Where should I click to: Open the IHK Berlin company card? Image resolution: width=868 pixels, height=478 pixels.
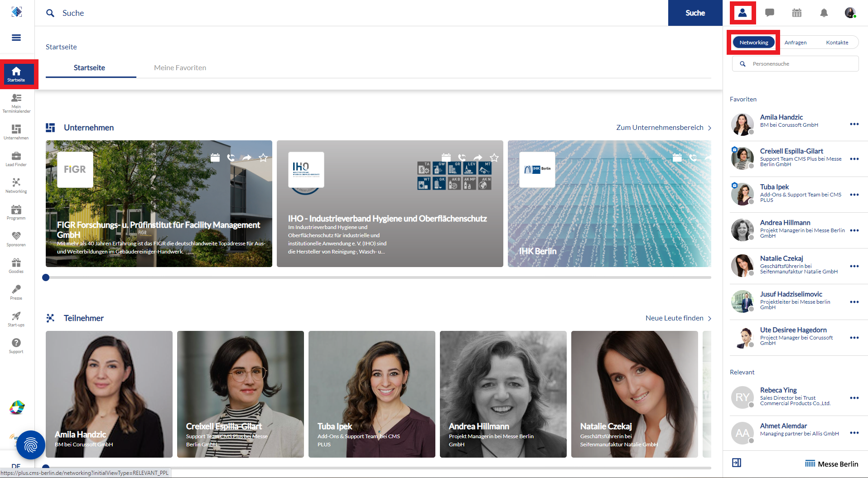[x=609, y=204]
